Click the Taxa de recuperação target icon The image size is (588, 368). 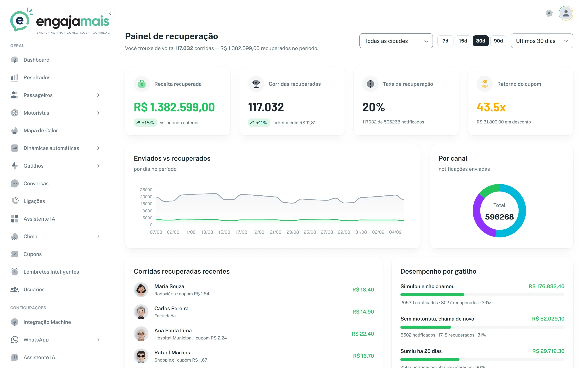370,84
